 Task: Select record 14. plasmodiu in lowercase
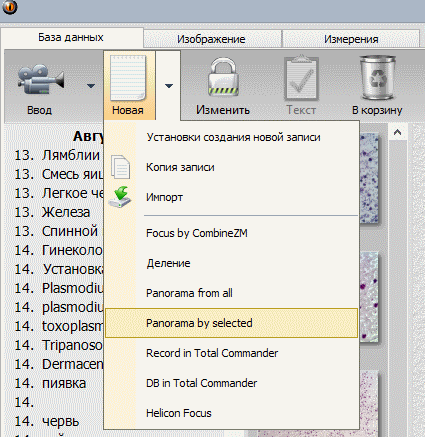click(x=59, y=307)
